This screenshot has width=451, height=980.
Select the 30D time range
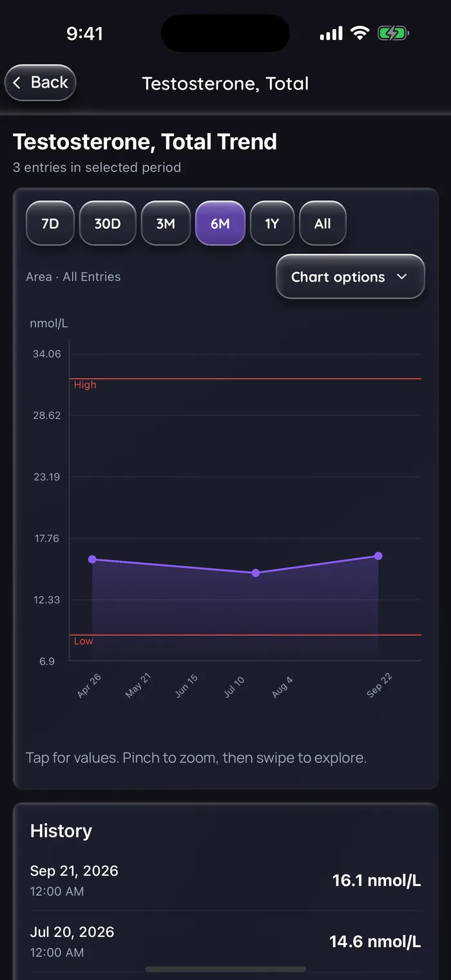pyautogui.click(x=108, y=224)
